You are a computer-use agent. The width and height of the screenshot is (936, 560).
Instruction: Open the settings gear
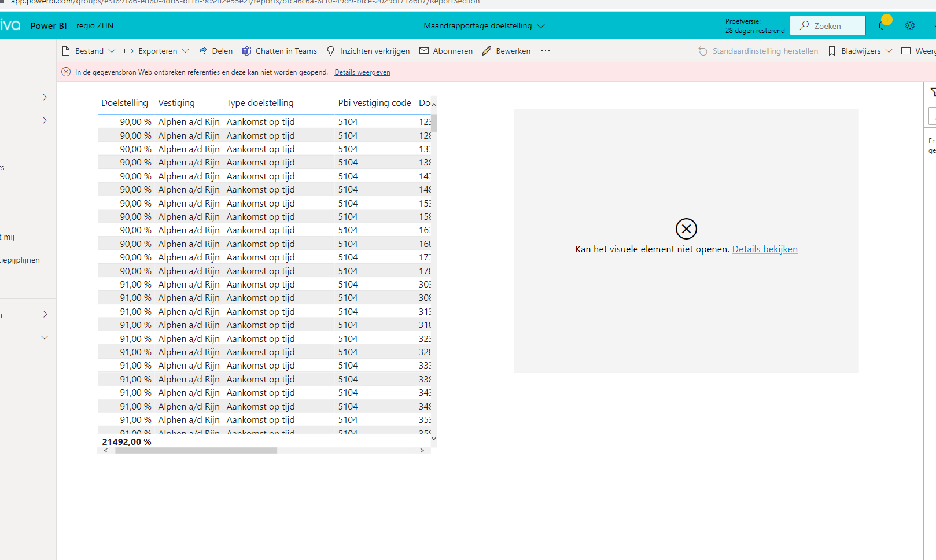[x=910, y=25]
